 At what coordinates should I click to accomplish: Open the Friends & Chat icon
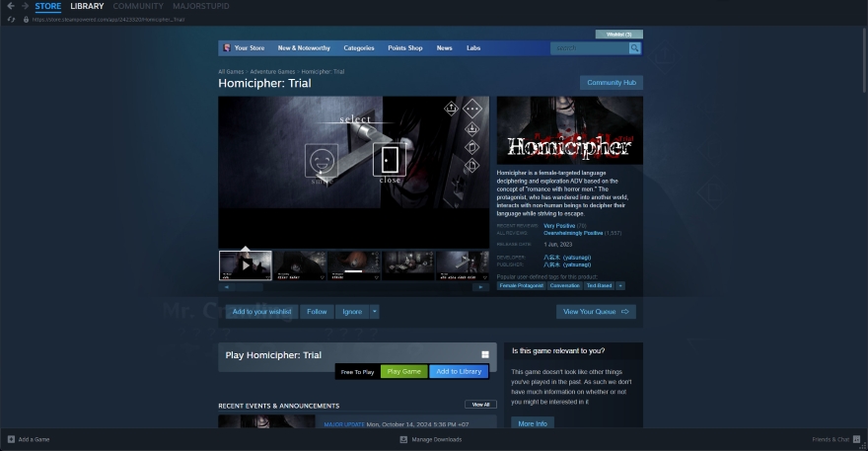pyautogui.click(x=856, y=439)
